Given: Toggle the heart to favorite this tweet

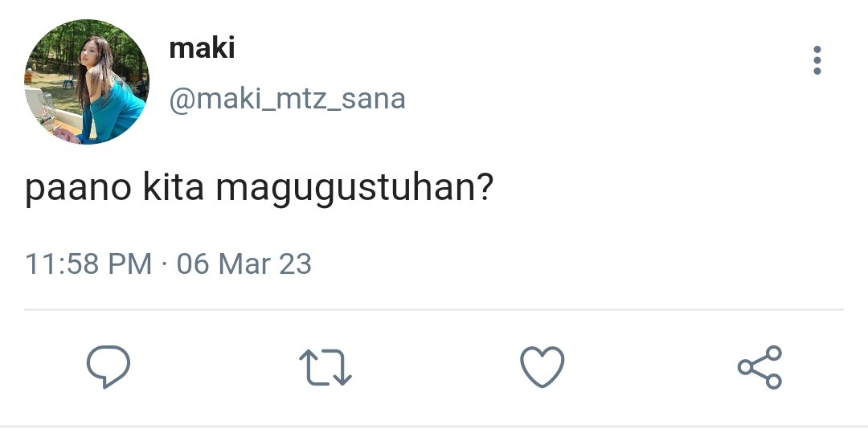Looking at the screenshot, I should 542,367.
